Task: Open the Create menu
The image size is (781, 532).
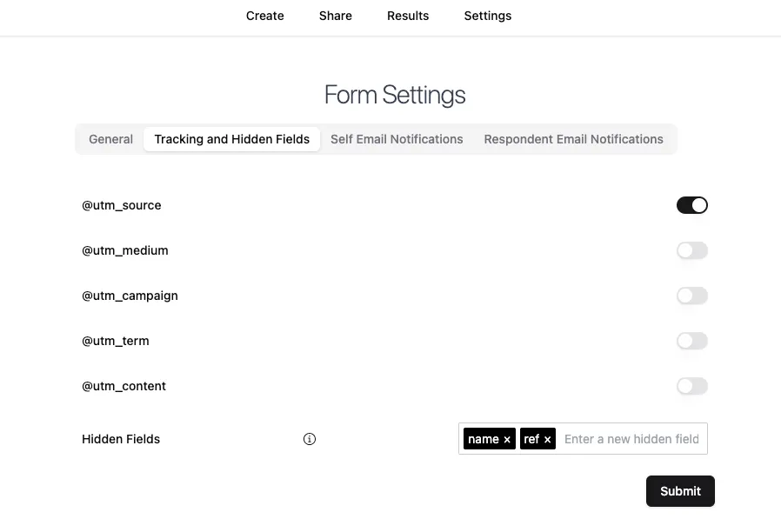Action: point(264,16)
